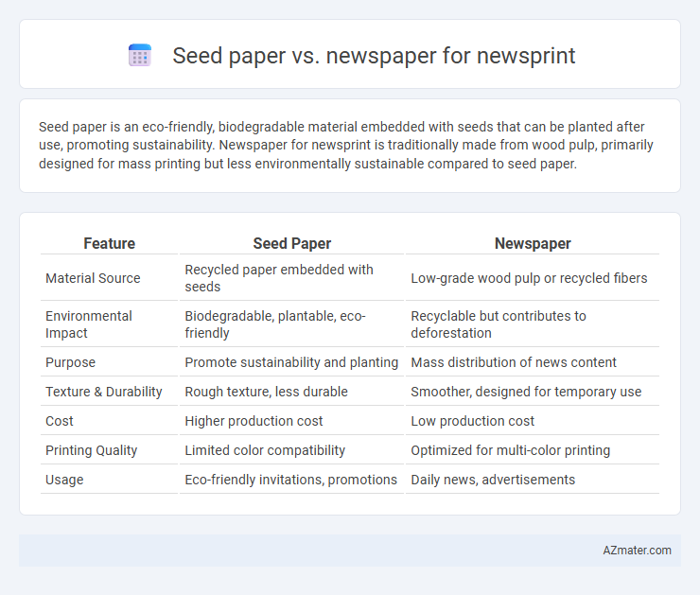This screenshot has height=595, width=700.
Task: Click the 'Cost' row label
Action: point(60,421)
